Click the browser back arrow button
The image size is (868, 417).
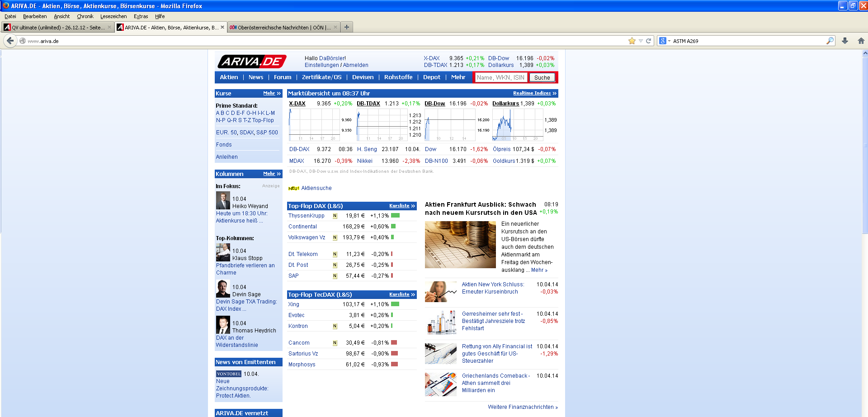click(10, 41)
